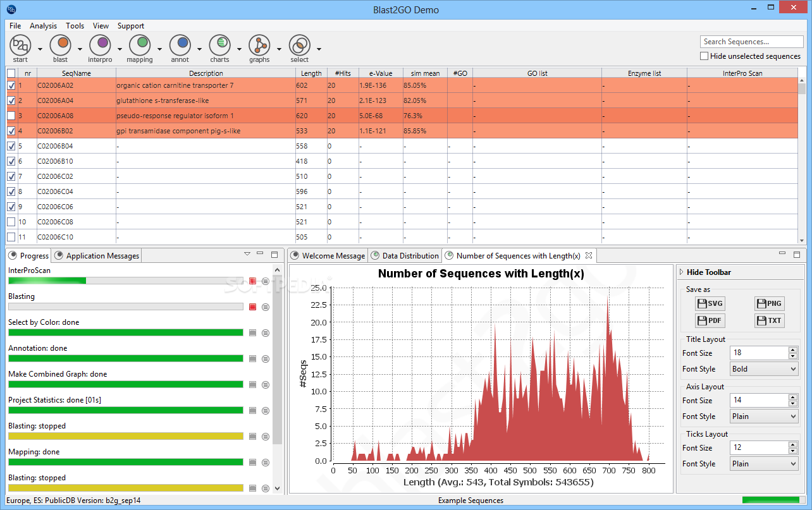
Task: Click the Search Sequences input field
Action: [x=752, y=42]
